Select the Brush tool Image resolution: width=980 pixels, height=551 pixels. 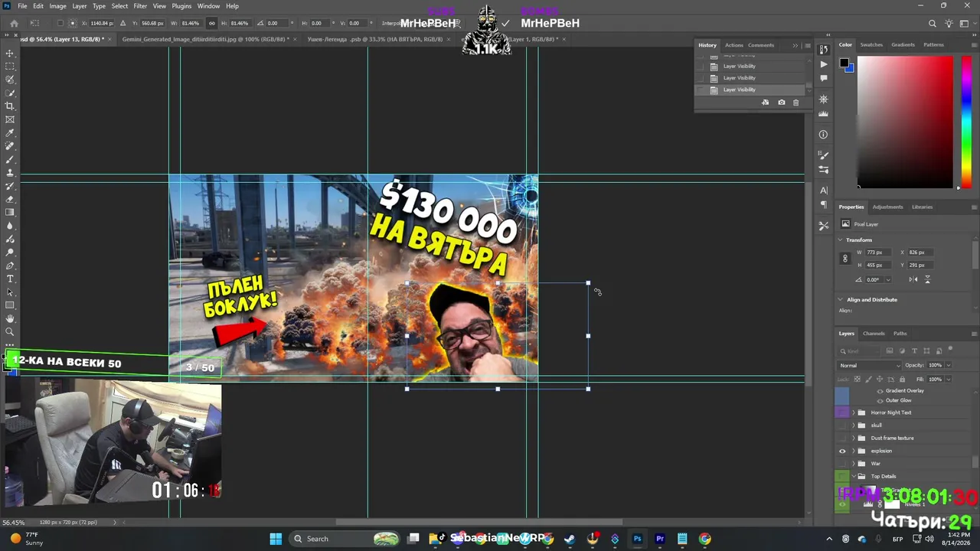click(10, 159)
